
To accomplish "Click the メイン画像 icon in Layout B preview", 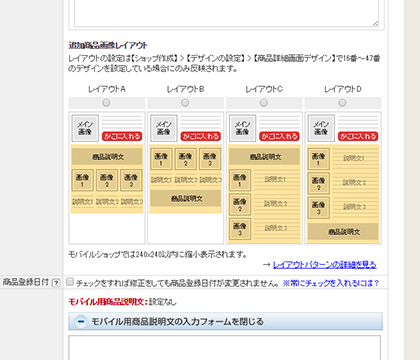I will tap(164, 128).
